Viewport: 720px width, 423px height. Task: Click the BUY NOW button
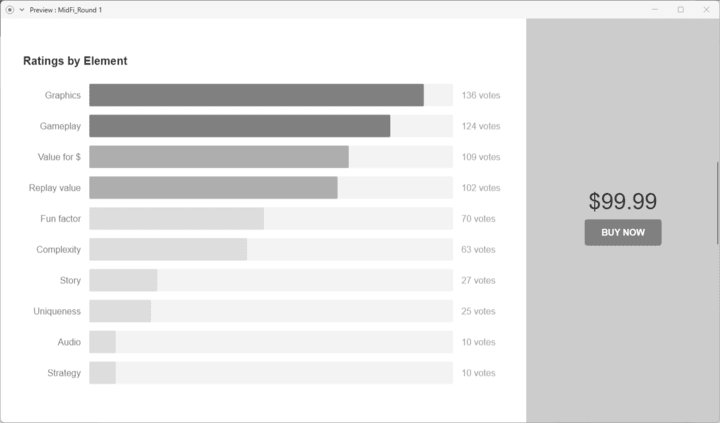(622, 232)
